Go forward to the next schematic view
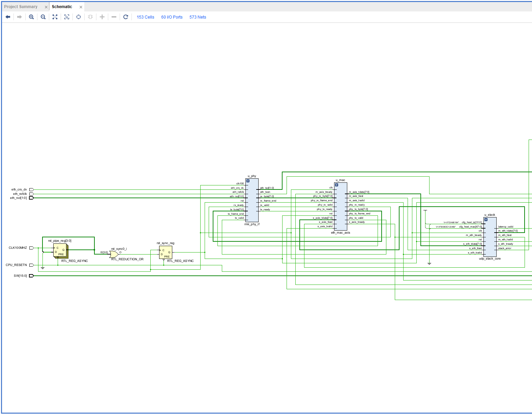 tap(20, 17)
